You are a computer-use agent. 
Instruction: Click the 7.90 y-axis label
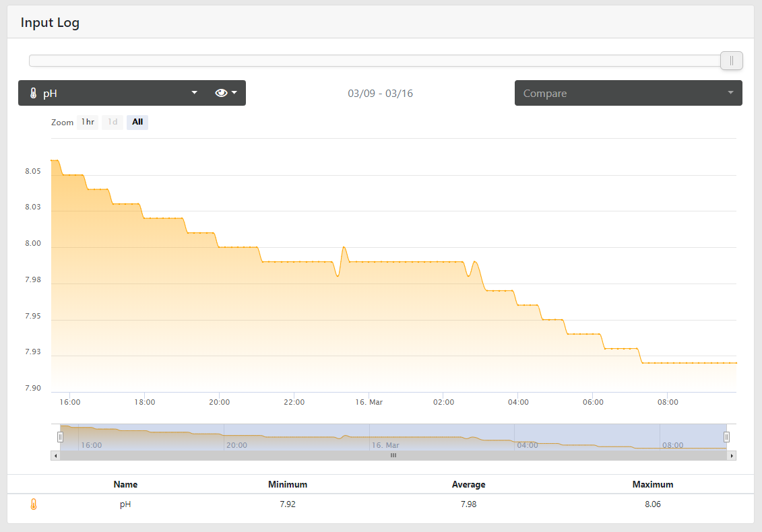(x=33, y=388)
